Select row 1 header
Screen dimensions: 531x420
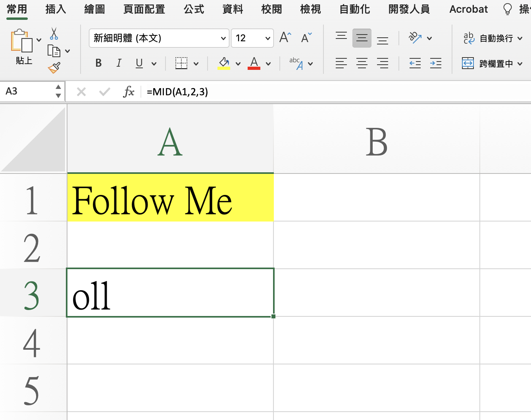tap(33, 197)
